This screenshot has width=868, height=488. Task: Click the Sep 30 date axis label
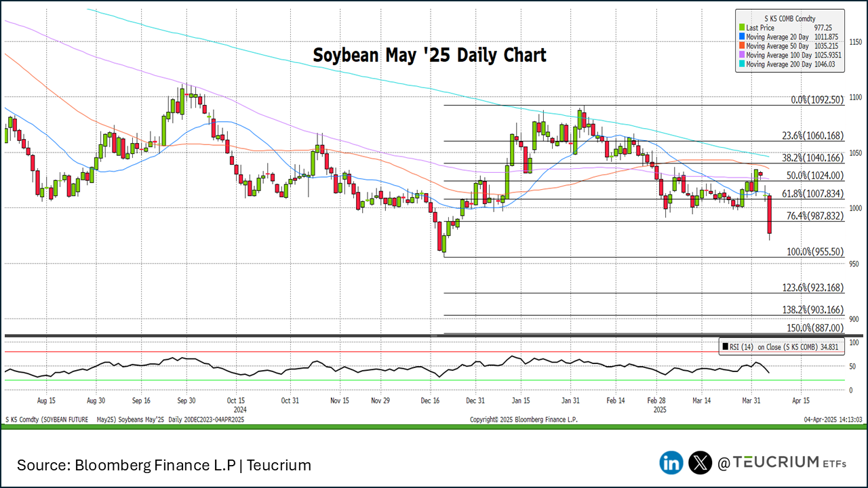point(186,401)
